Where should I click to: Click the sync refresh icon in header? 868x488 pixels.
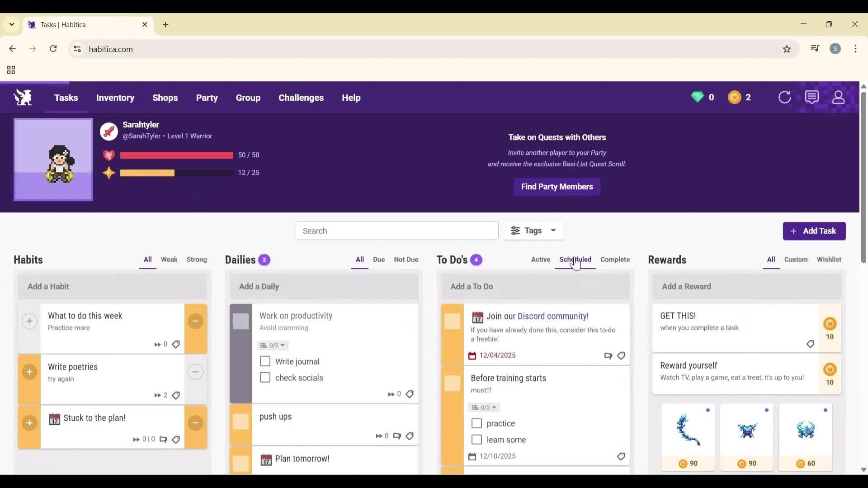(785, 97)
